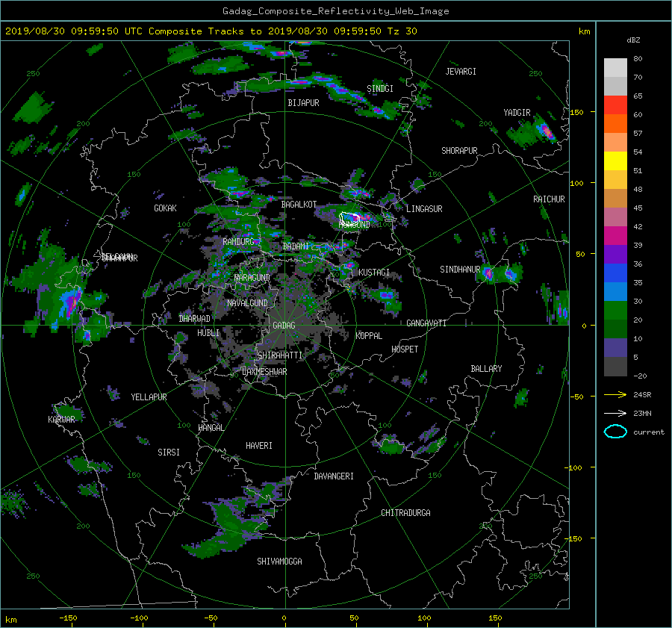Screen dimensions: 672x628
Task: Click the HOSPET city label
Action: pos(405,349)
